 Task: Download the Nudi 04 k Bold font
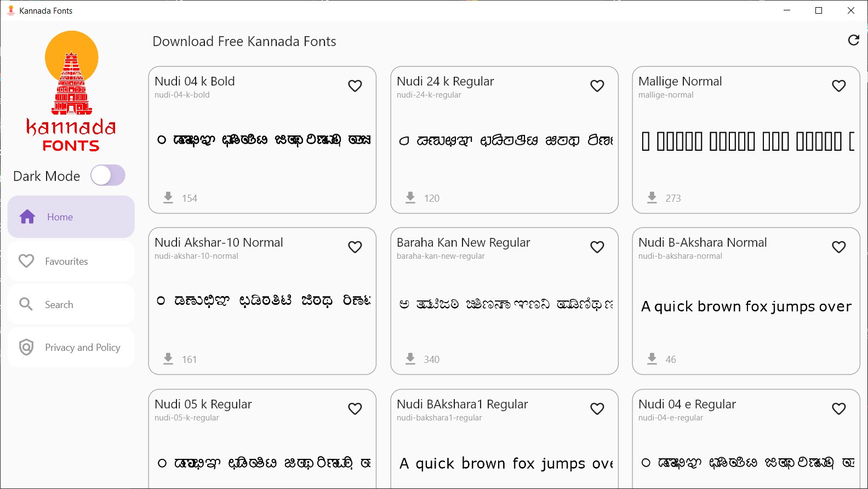point(168,197)
